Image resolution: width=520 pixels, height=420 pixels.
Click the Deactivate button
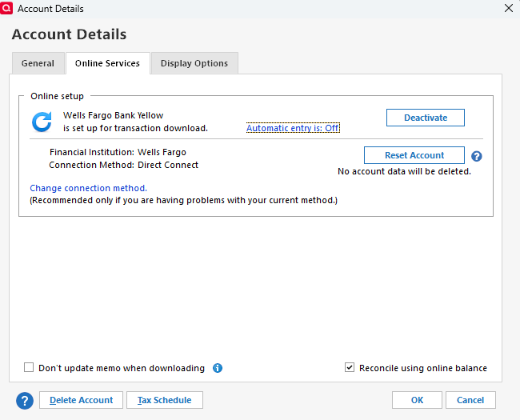(x=426, y=118)
